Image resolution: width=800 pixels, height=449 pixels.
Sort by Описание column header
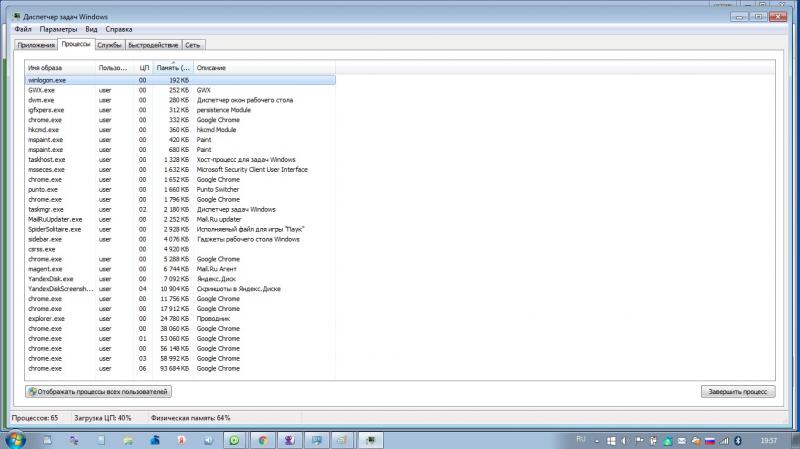(264, 67)
